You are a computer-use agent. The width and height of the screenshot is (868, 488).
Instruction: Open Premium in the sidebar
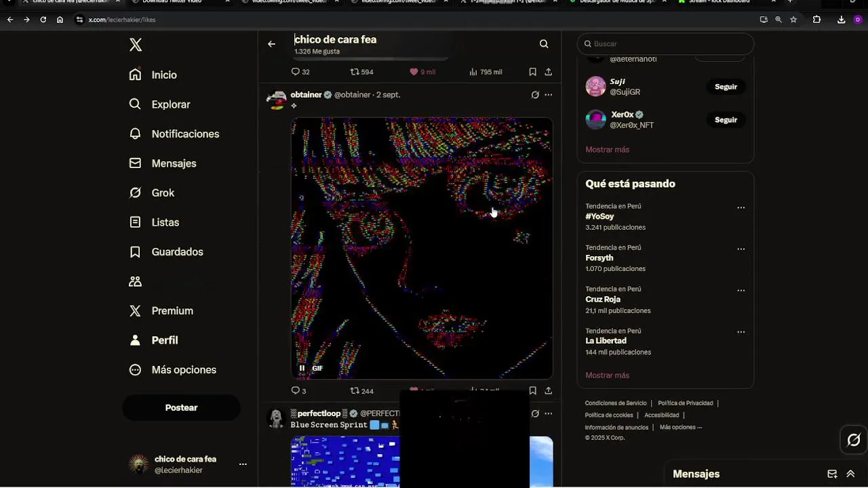point(161,310)
